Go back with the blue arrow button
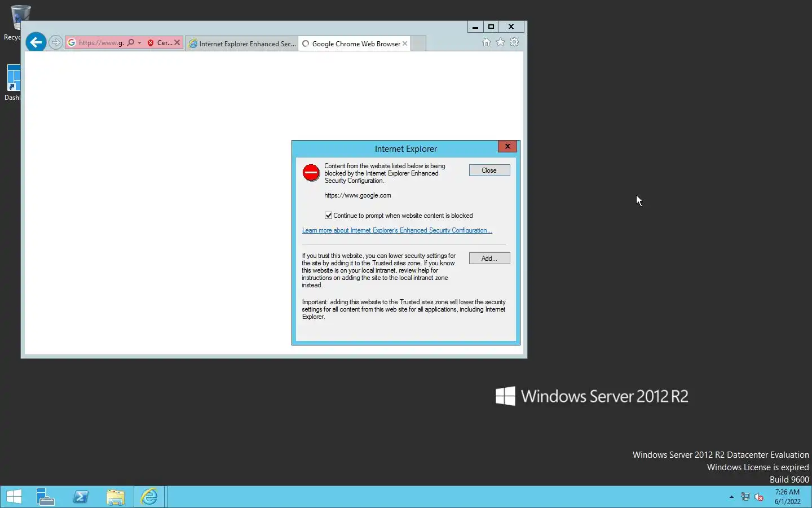This screenshot has height=508, width=812. (x=36, y=42)
